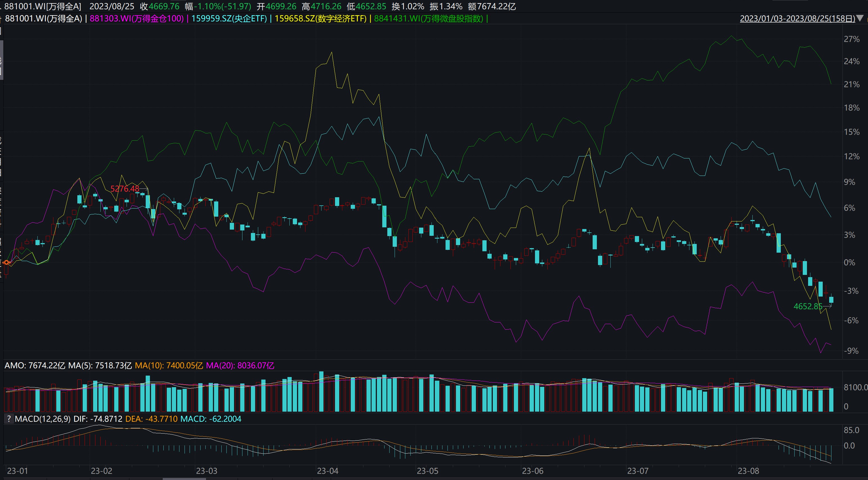Click the 881001.WI(万得全A) legend entry
Image resolution: width=868 pixels, height=480 pixels.
click(x=44, y=19)
